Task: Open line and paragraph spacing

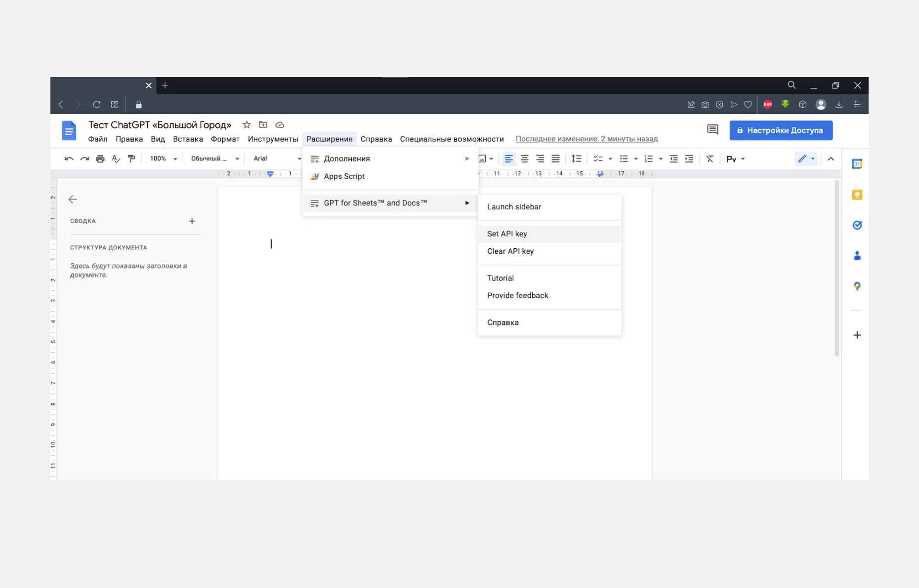Action: pos(576,158)
